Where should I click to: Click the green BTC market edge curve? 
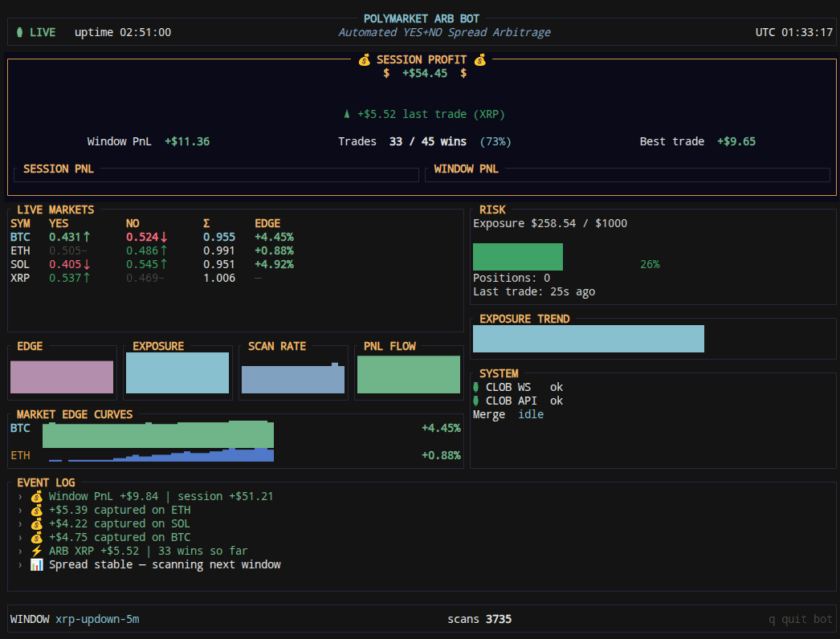158,434
